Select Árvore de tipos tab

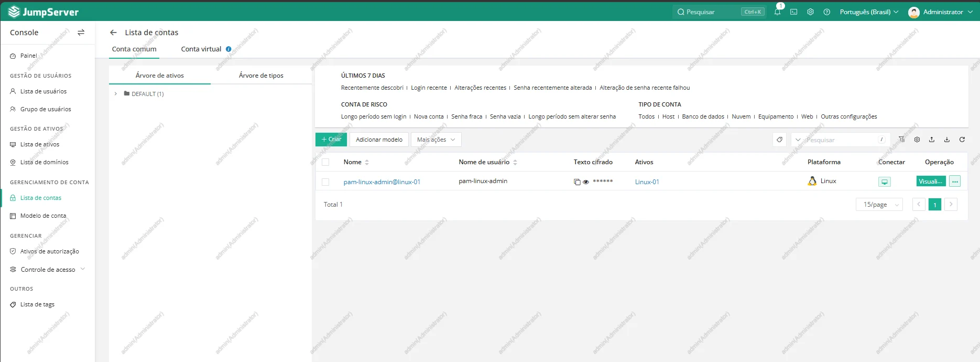(261, 76)
